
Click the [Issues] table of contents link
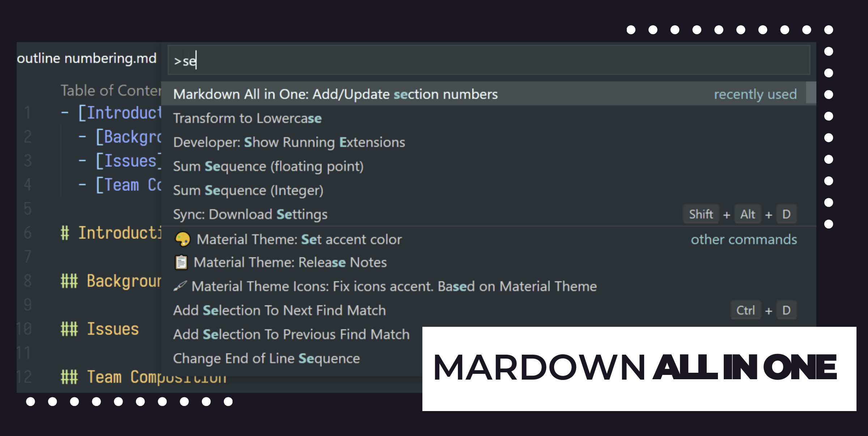(x=128, y=161)
